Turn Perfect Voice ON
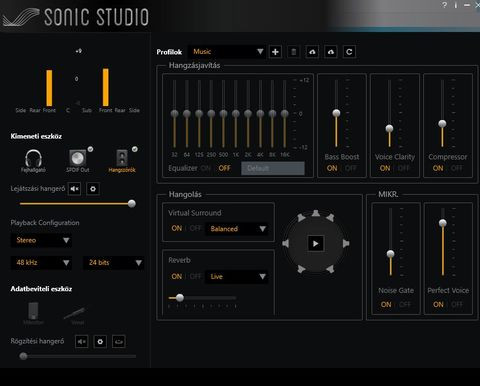480x386 pixels. (x=438, y=304)
